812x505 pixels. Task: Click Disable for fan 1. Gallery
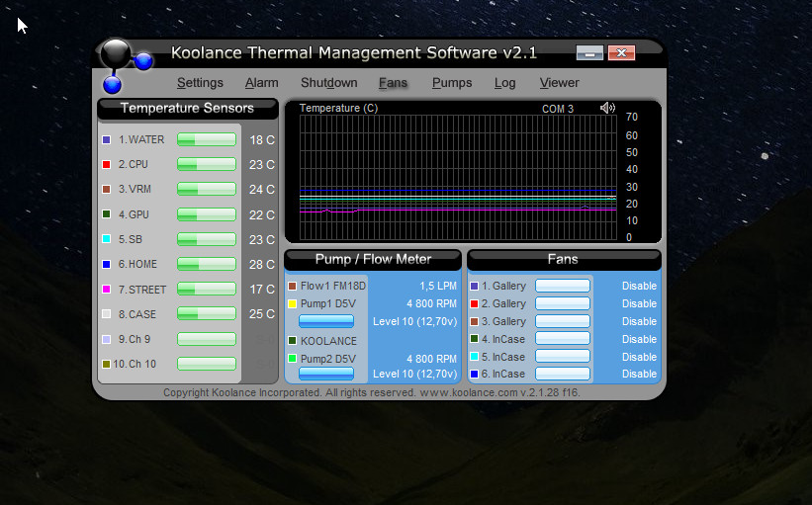pos(639,286)
